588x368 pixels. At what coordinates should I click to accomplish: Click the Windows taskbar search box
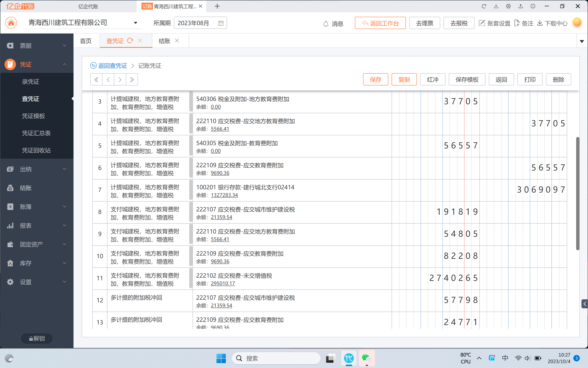[x=276, y=358]
